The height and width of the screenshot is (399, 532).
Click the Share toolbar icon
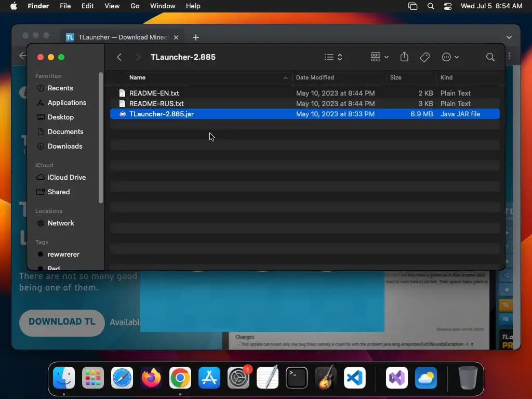pyautogui.click(x=404, y=57)
